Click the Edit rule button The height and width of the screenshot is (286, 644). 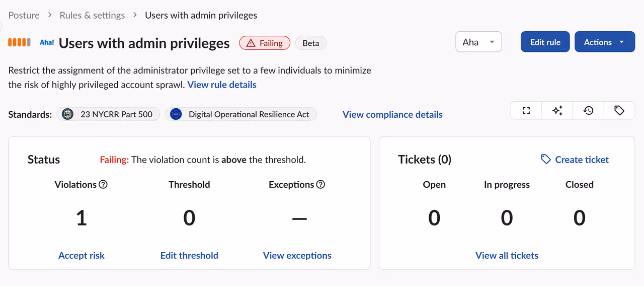tap(545, 42)
